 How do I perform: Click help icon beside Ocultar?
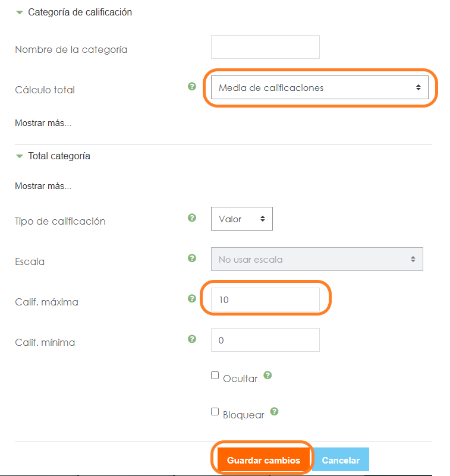click(x=268, y=376)
